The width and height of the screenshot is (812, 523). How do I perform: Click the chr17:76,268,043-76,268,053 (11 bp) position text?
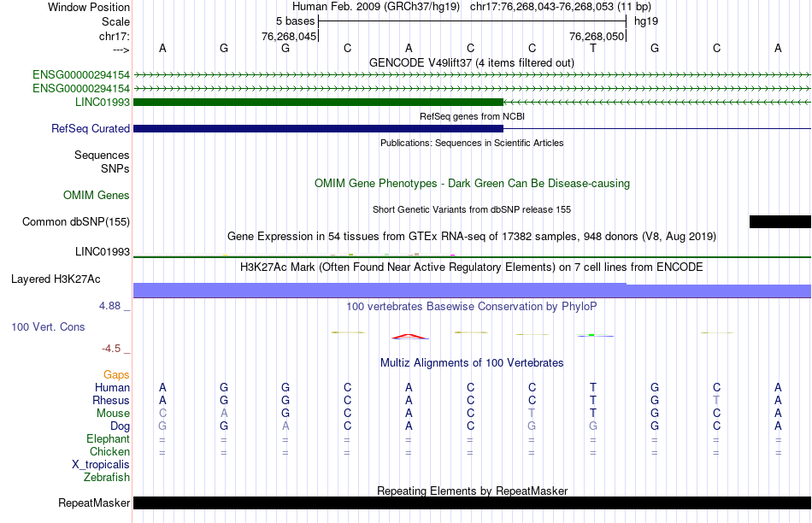click(x=561, y=7)
